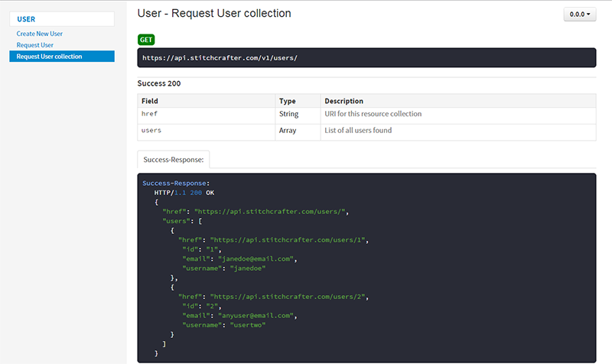Click the 'Success 200' heading
The height and width of the screenshot is (364, 612).
click(x=159, y=83)
